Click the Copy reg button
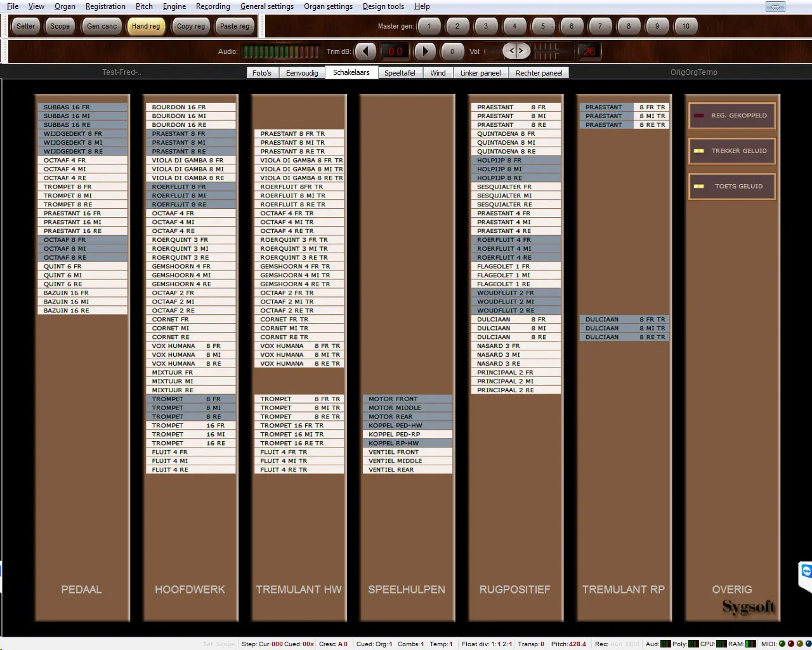This screenshot has height=650, width=812. pyautogui.click(x=191, y=26)
